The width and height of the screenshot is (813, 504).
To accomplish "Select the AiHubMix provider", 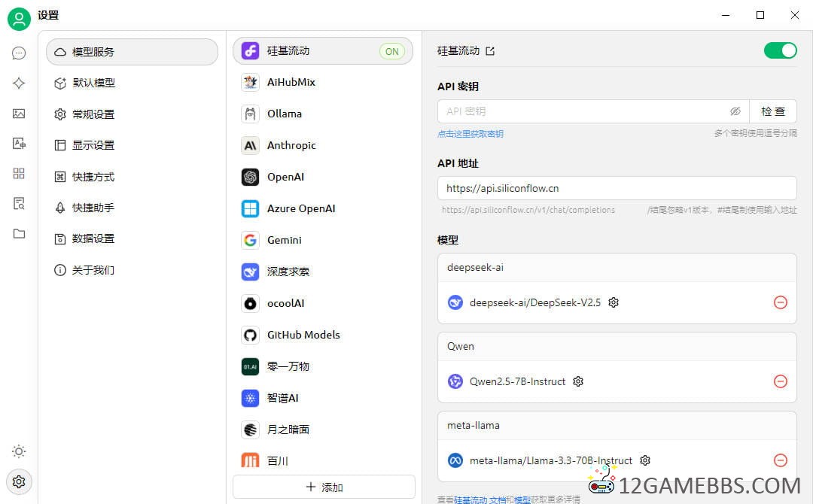I will [x=323, y=82].
